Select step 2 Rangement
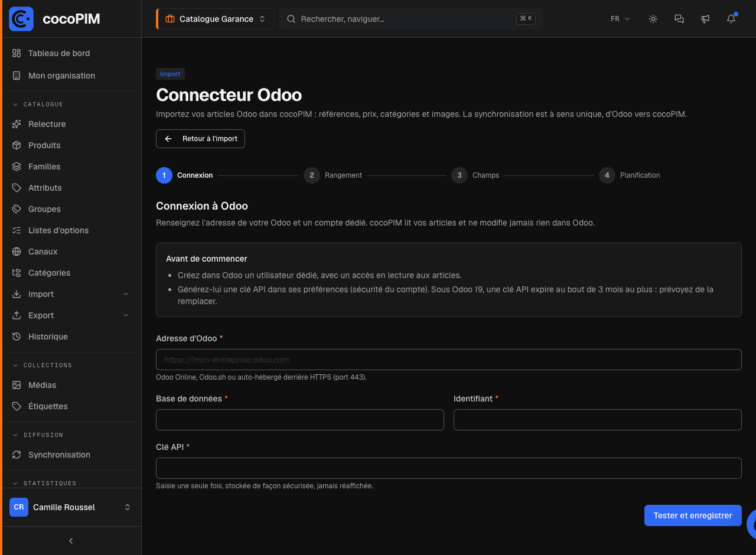This screenshot has width=756, height=555. tap(333, 175)
